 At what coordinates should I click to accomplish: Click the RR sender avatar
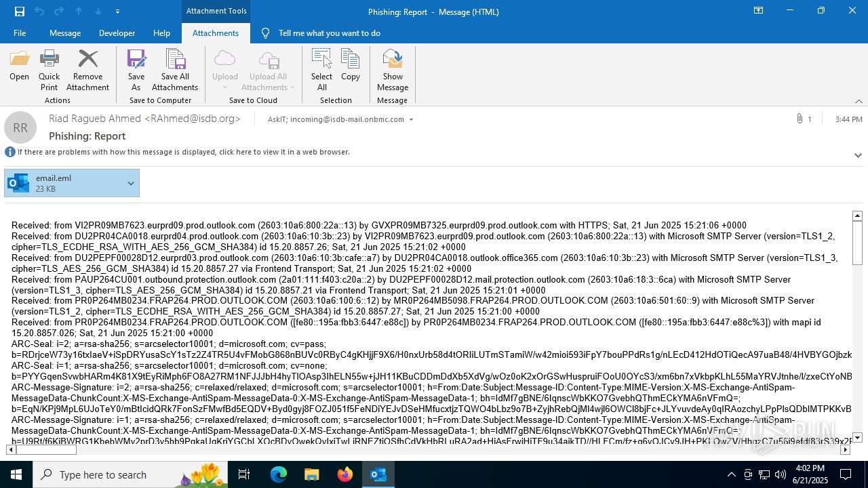pos(20,127)
